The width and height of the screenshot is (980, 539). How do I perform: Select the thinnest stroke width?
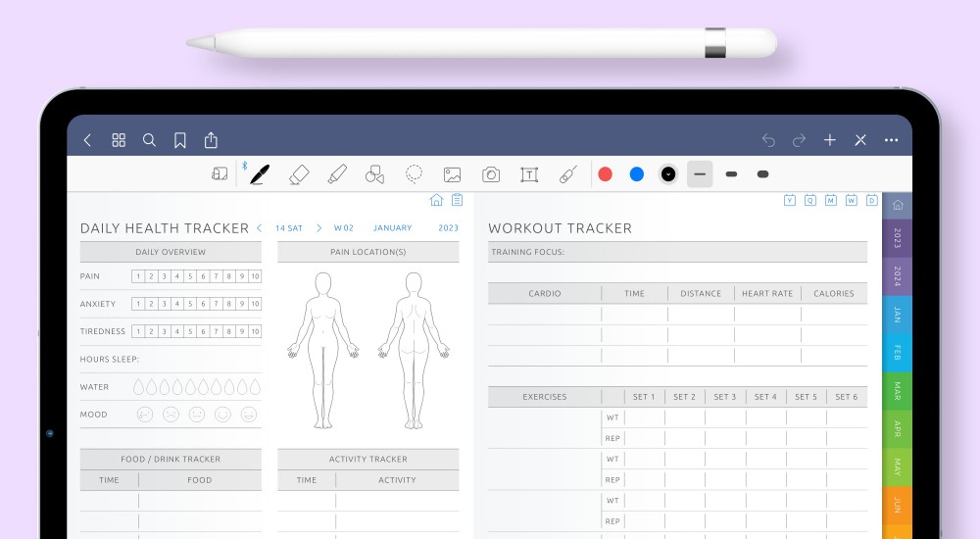700,174
